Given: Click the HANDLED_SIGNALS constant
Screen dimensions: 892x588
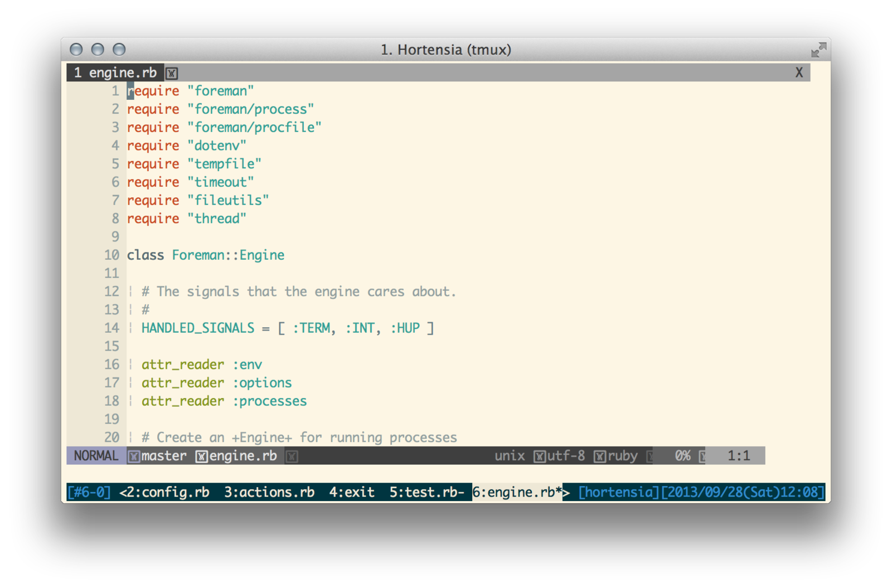Looking at the screenshot, I should [198, 328].
